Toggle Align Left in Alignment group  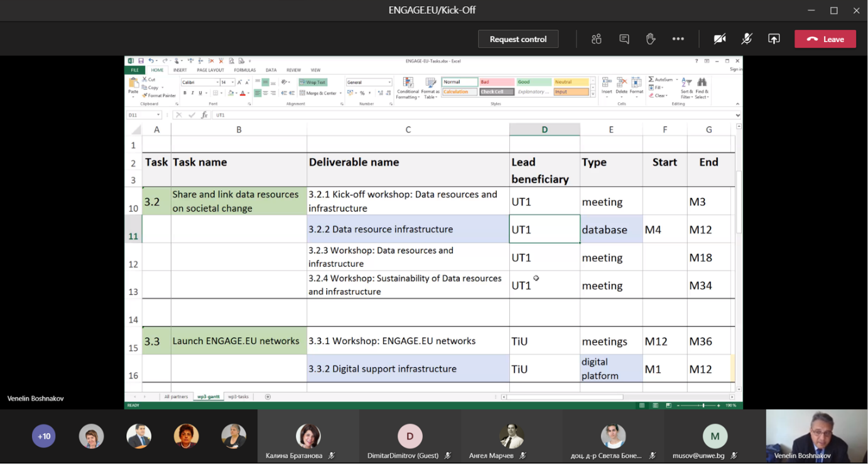coord(258,93)
